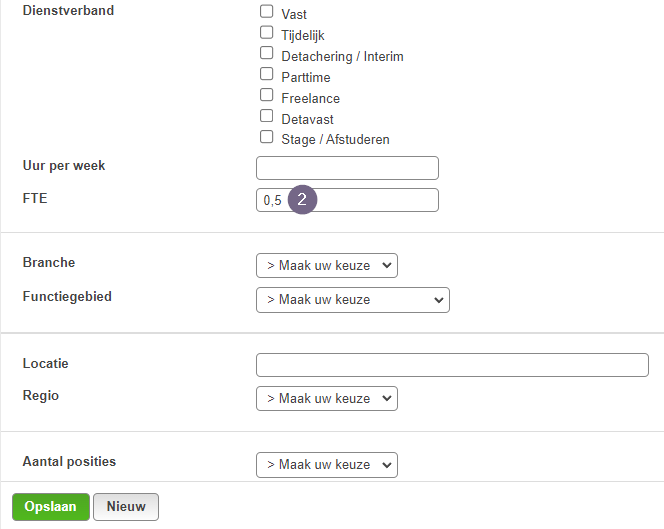Click inside the Locatie text field

pyautogui.click(x=452, y=365)
